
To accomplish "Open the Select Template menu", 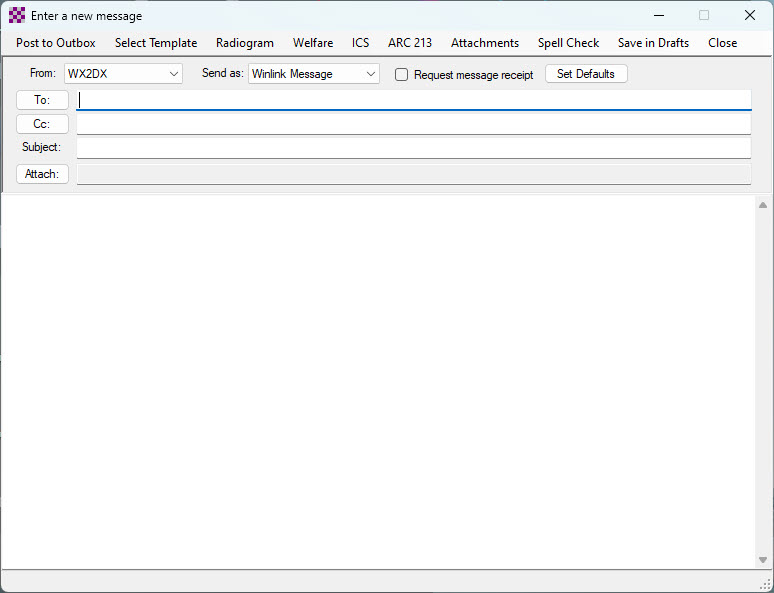I will [x=156, y=43].
